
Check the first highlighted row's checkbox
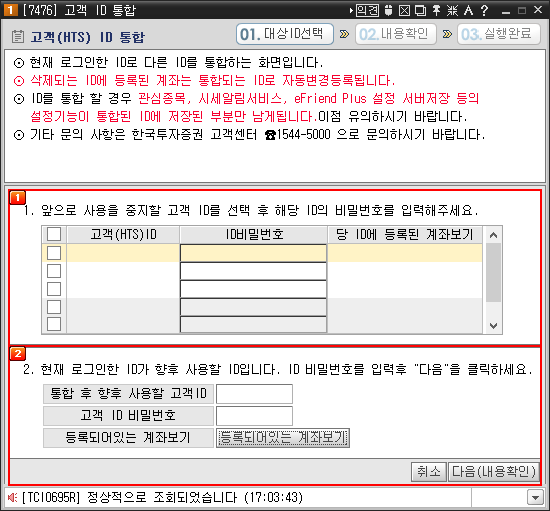[x=54, y=253]
